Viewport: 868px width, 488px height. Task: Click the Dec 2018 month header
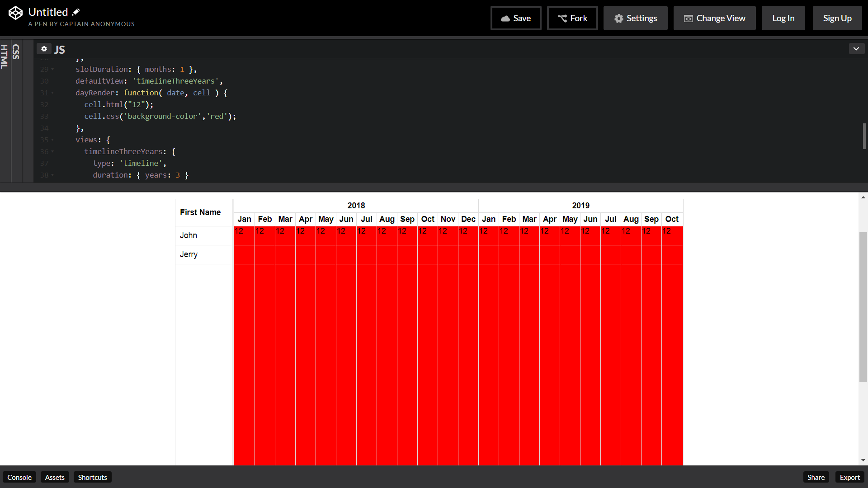468,219
